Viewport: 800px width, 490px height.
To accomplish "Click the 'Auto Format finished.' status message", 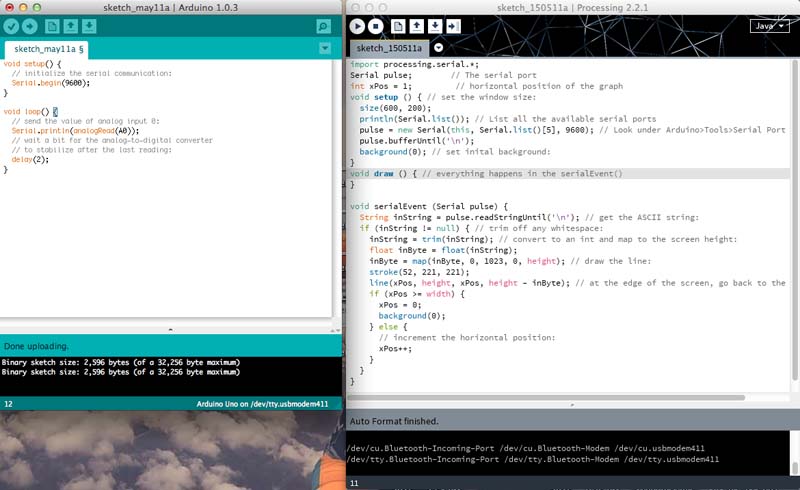I will point(394,421).
